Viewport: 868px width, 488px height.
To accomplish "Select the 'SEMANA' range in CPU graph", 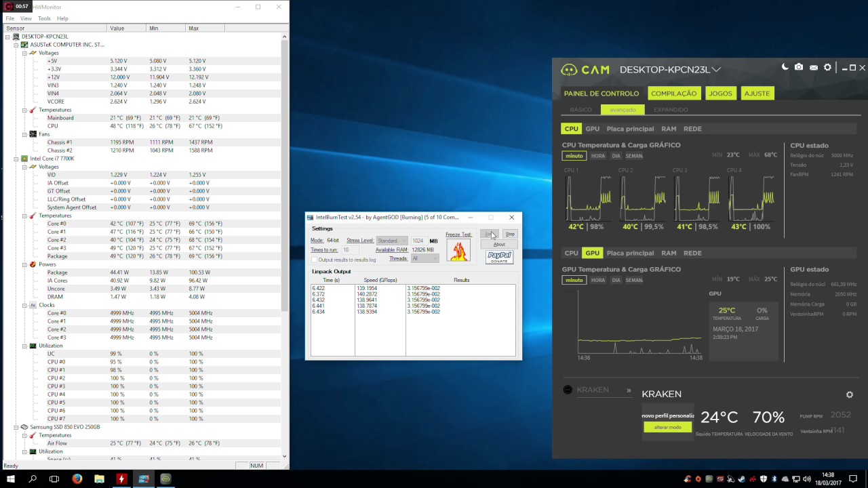I will click(634, 156).
